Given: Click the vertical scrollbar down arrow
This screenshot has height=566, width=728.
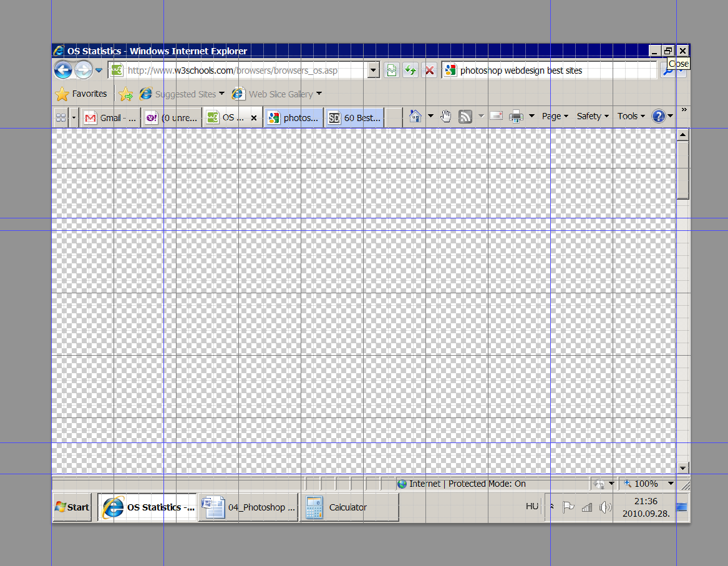Looking at the screenshot, I should [682, 468].
